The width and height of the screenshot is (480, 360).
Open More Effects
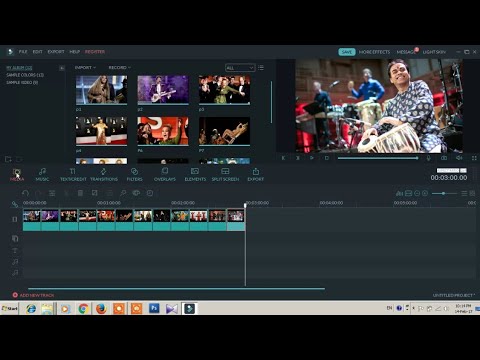click(374, 52)
